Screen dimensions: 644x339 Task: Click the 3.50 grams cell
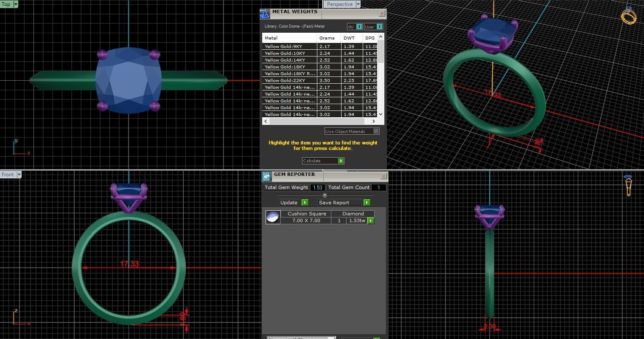(x=329, y=80)
